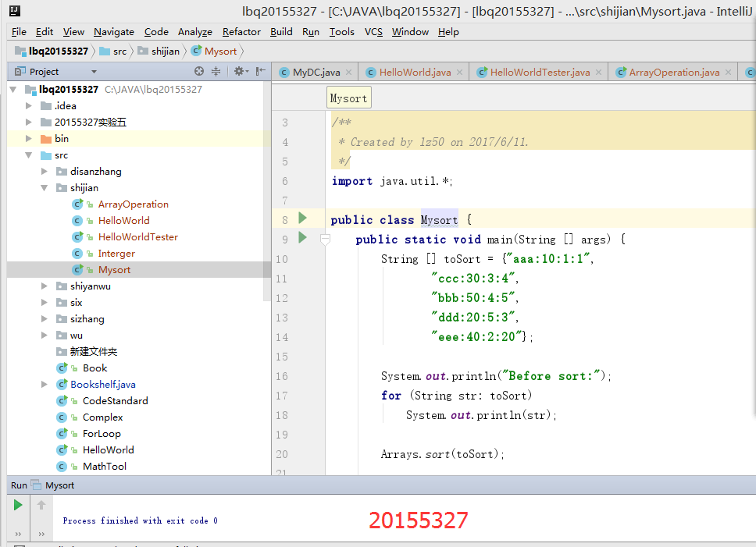Open HelloWorldTester class in tree
The width and height of the screenshot is (756, 547).
138,237
